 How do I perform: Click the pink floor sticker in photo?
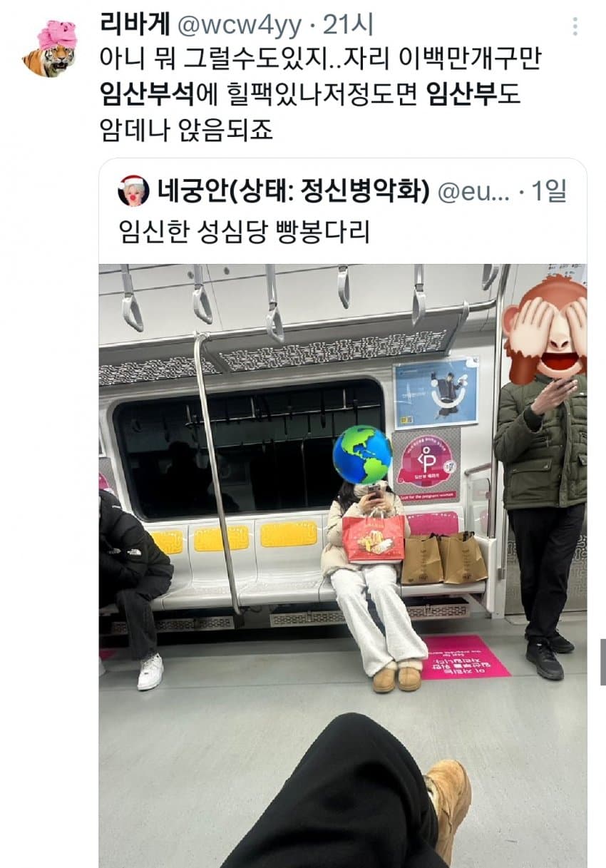466,656
